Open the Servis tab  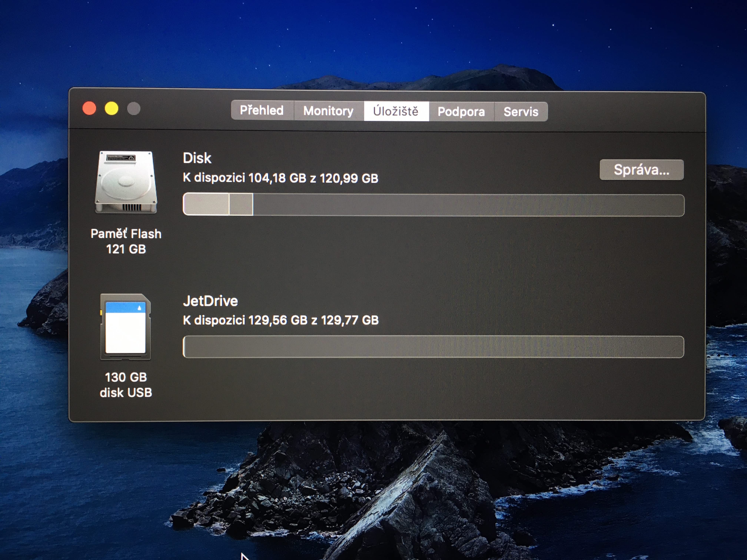point(521,112)
